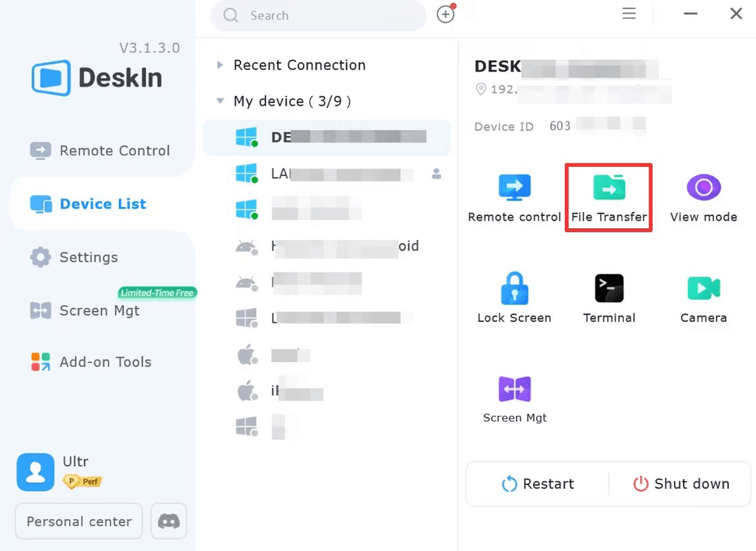Open File Transfer for the device
The height and width of the screenshot is (551, 756).
608,196
